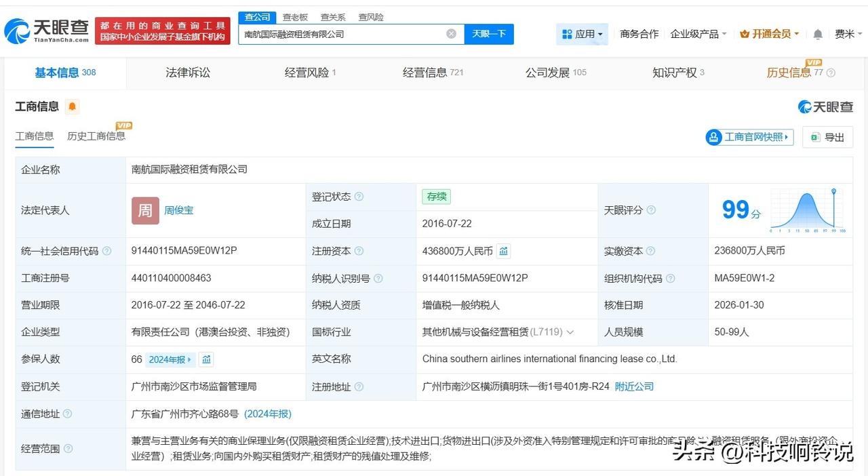Click the help icon next to 纳税人识别号
The width and height of the screenshot is (868, 476).
[x=378, y=278]
